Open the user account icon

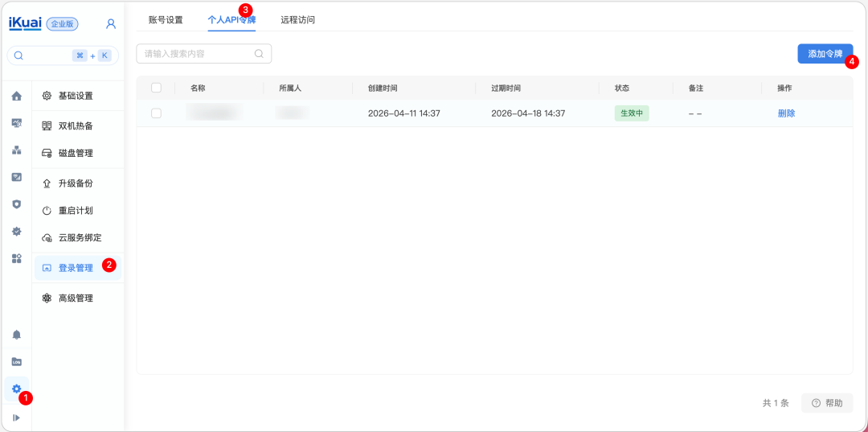pos(111,24)
